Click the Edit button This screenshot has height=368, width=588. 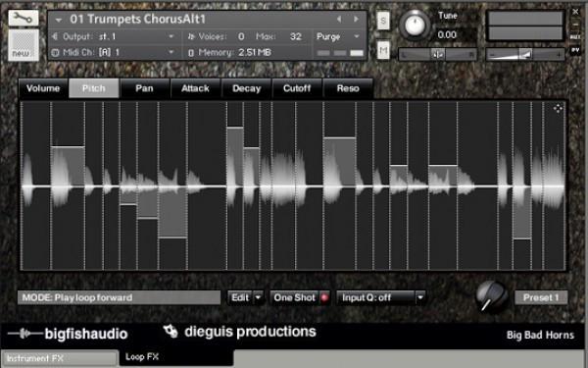tap(240, 297)
